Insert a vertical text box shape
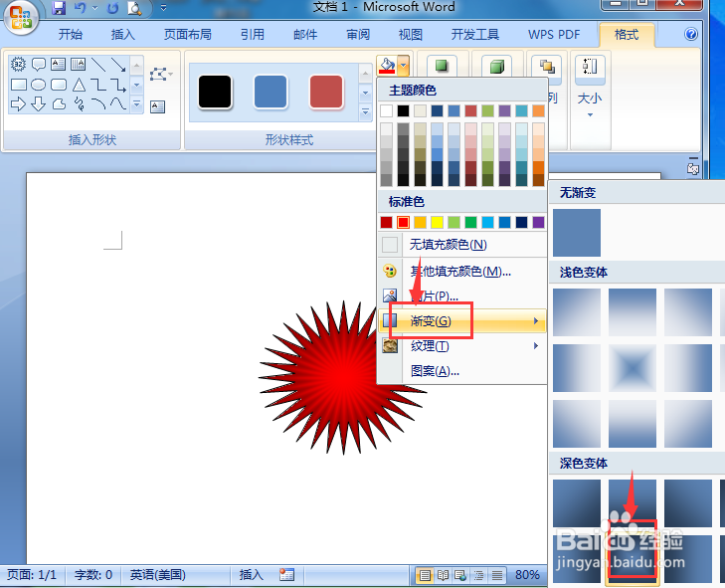The image size is (725, 588). (x=79, y=65)
